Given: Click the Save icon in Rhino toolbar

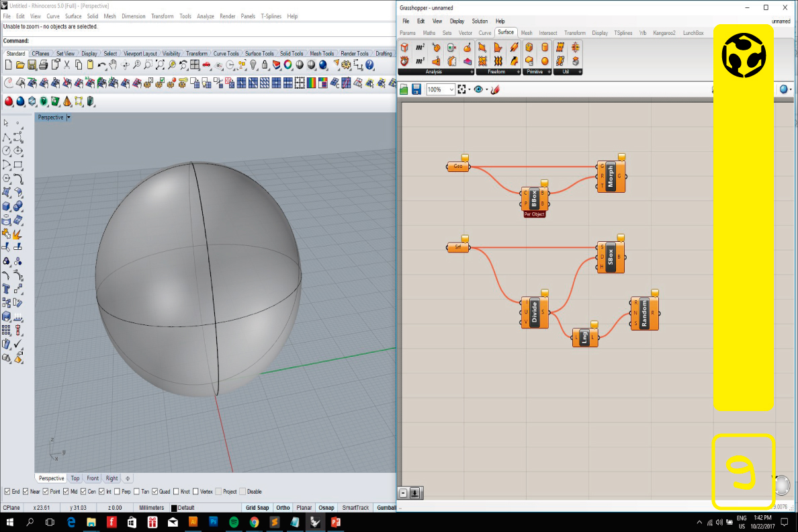Looking at the screenshot, I should coord(32,65).
